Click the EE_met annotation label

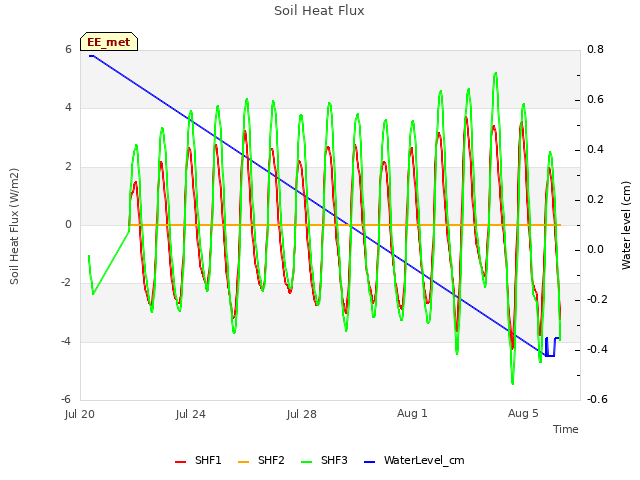(x=109, y=42)
